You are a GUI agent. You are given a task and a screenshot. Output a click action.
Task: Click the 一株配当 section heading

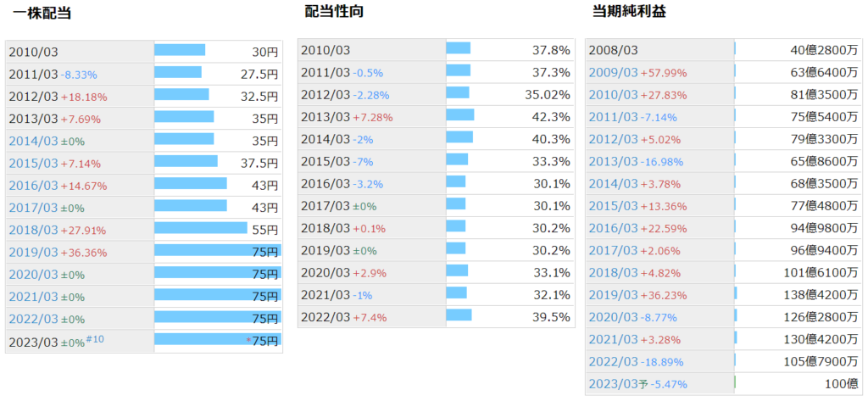coord(42,13)
